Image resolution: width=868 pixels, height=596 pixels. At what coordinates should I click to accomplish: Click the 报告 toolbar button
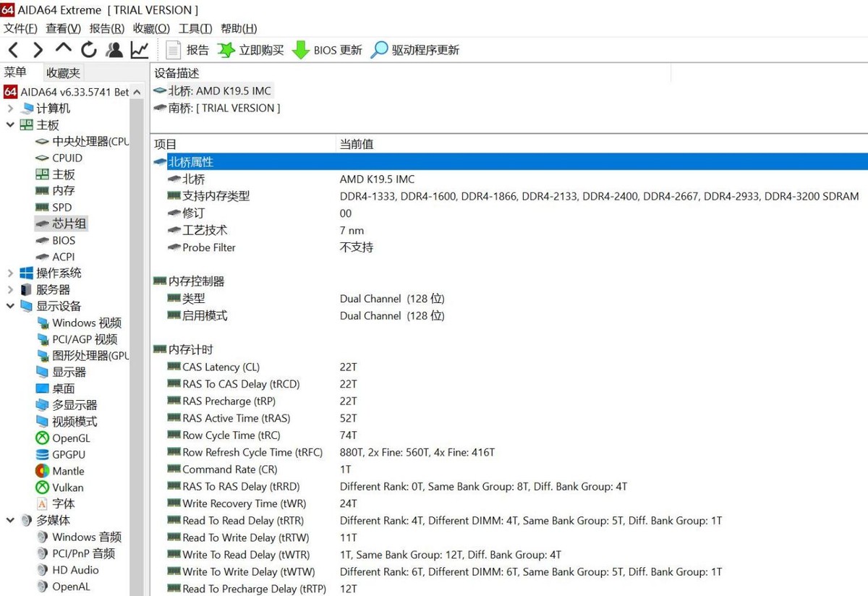(x=190, y=49)
